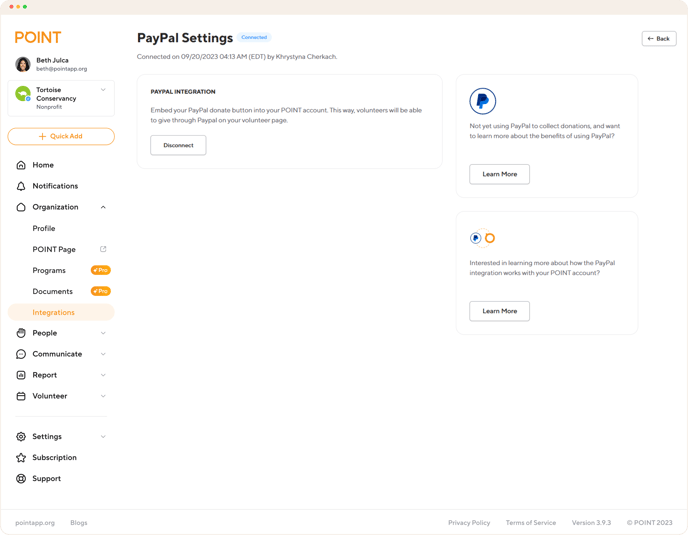Open the Privacy Policy footer link
The width and height of the screenshot is (688, 535).
click(x=468, y=523)
